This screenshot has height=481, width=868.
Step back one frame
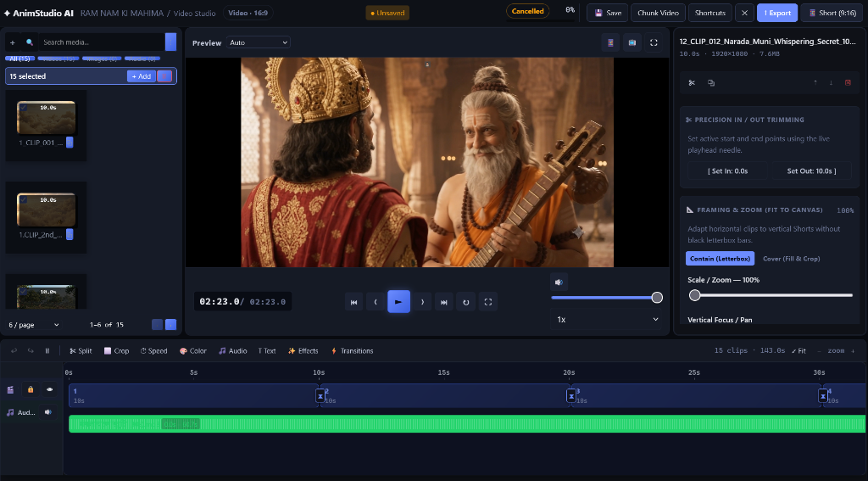point(376,302)
